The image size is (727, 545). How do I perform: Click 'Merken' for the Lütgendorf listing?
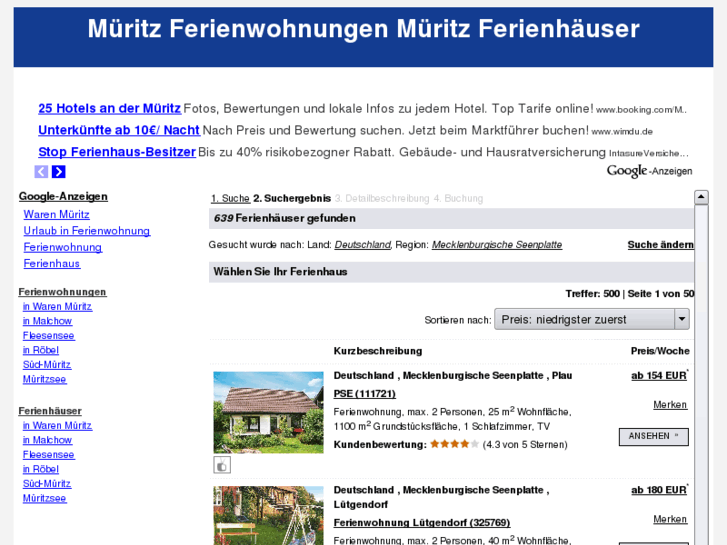point(670,519)
